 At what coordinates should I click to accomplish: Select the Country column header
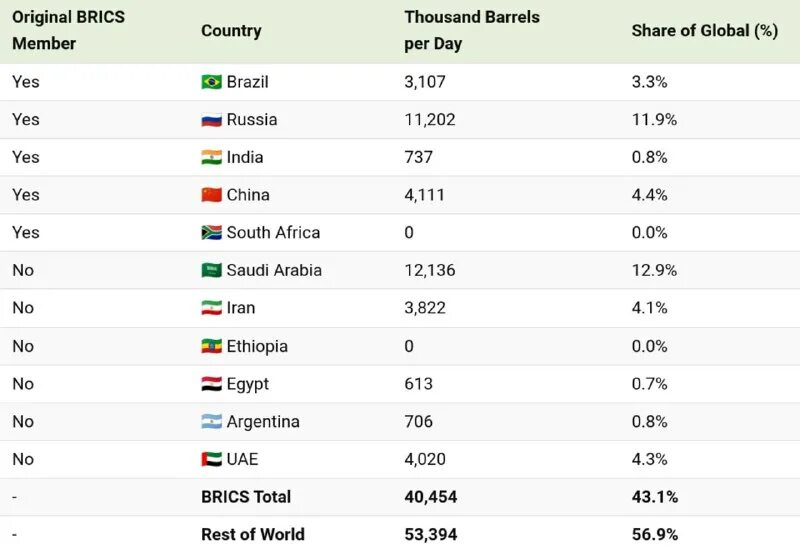(x=231, y=31)
